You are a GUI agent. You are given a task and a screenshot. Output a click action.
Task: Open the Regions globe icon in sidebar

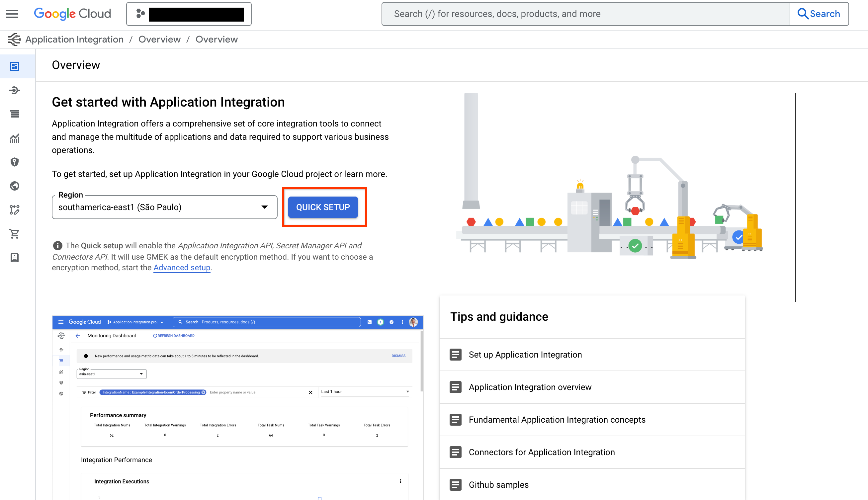tap(14, 186)
